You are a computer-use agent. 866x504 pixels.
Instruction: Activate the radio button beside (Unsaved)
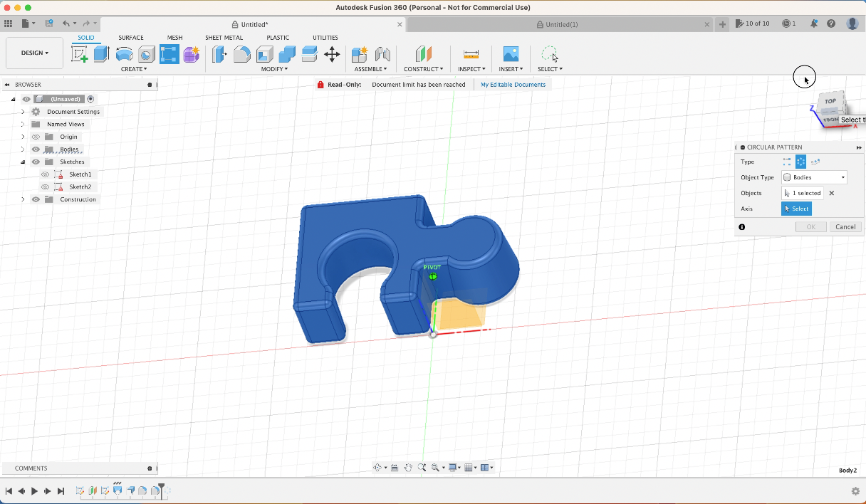click(90, 99)
